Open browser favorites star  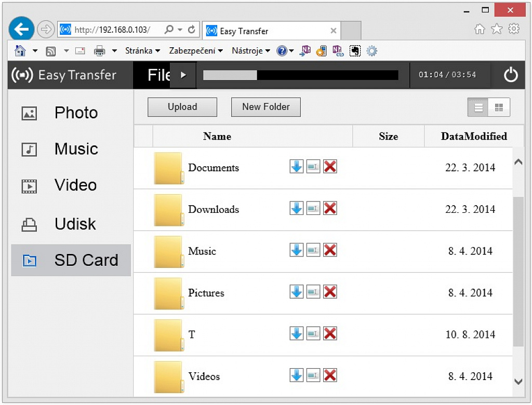tap(497, 29)
